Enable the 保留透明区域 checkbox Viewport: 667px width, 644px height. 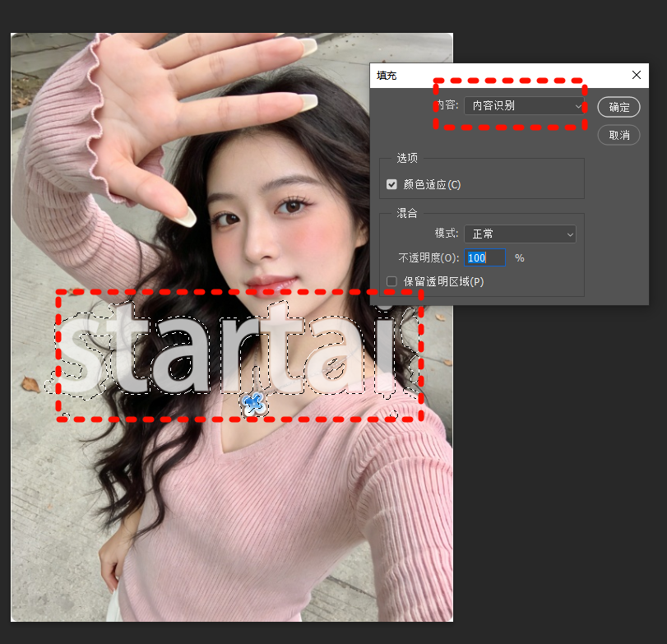click(392, 281)
